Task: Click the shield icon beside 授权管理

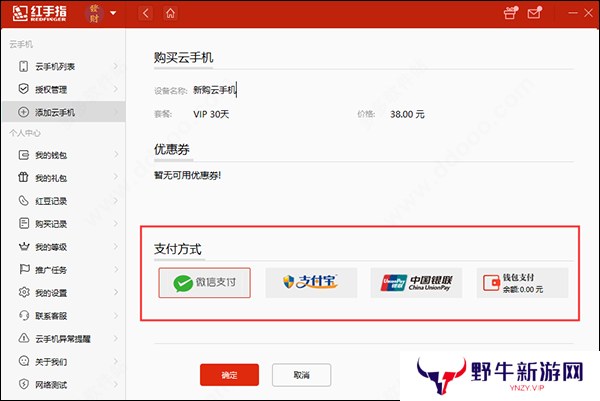Action: [24, 89]
